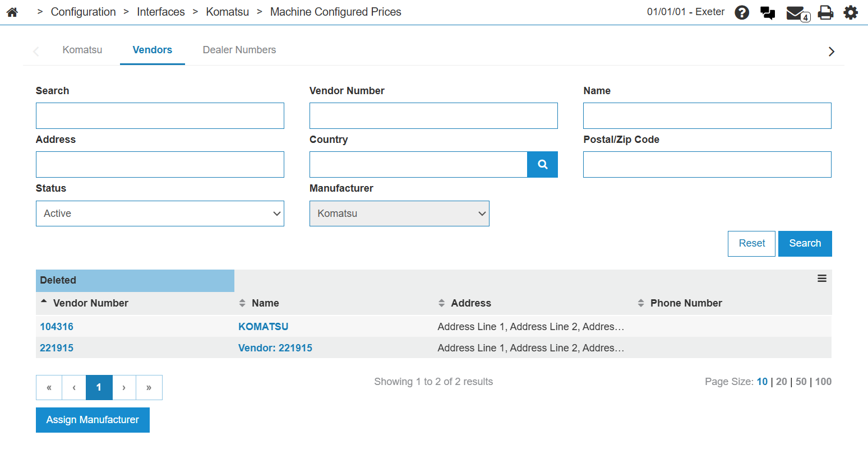Go to the home page icon
Viewport: 868px width, 473px height.
pos(12,12)
